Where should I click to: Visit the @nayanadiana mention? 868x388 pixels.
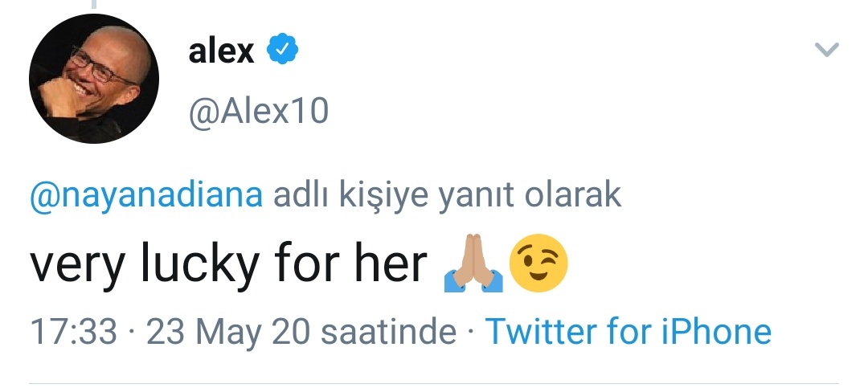(146, 196)
